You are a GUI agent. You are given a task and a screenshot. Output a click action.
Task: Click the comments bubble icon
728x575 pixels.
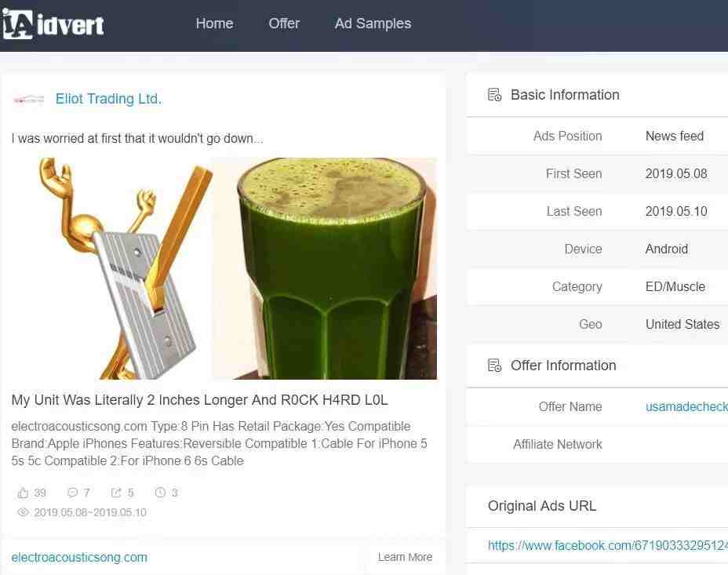click(x=72, y=493)
